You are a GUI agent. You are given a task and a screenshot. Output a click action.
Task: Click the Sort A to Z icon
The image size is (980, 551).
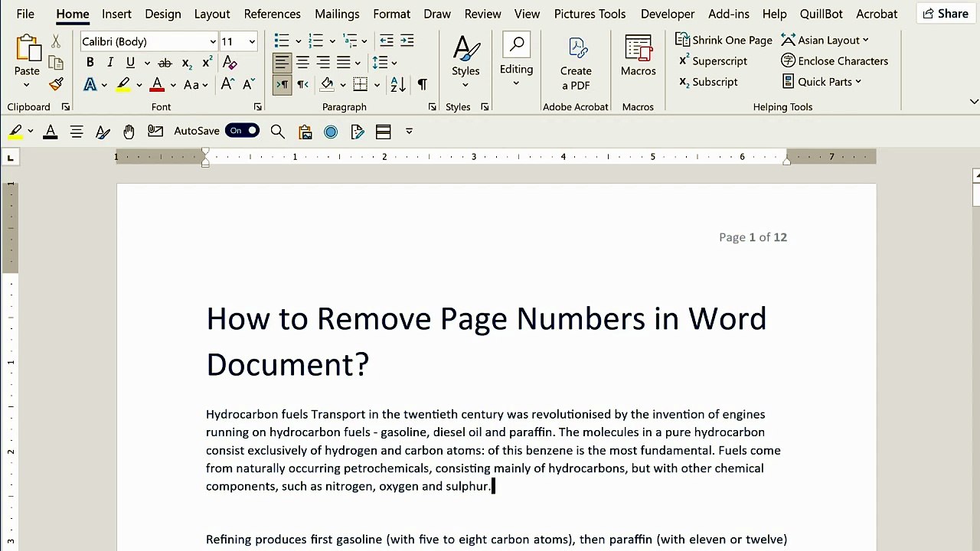(398, 84)
